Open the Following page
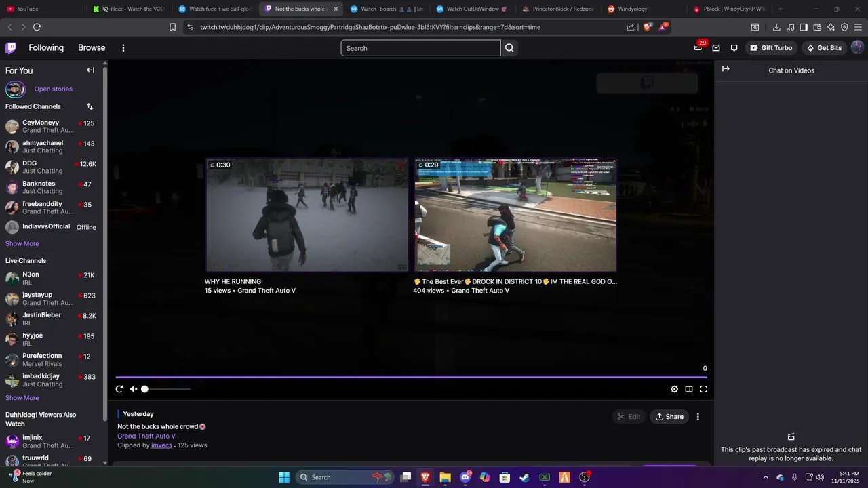The image size is (868, 488). [46, 48]
